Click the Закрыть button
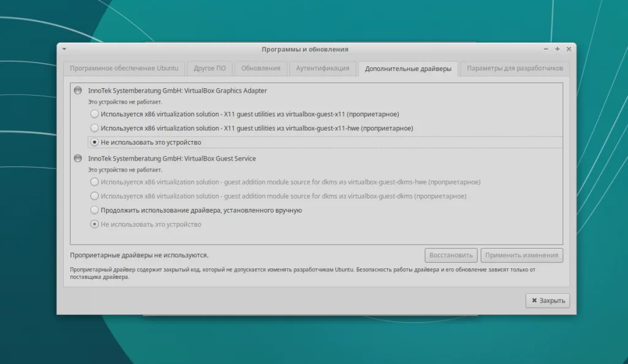Screen dimensions: 628x364 click(x=548, y=300)
